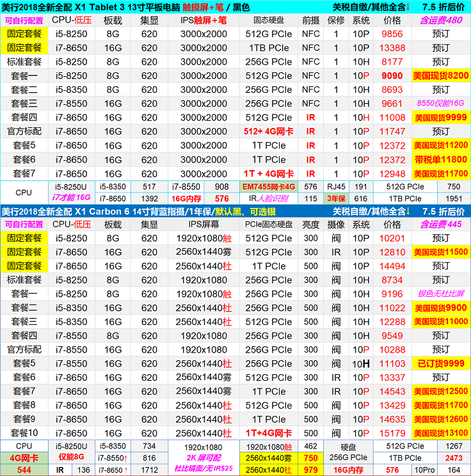Click the magenta note 银色无杜比屏
471x476 pixels.
click(x=441, y=294)
